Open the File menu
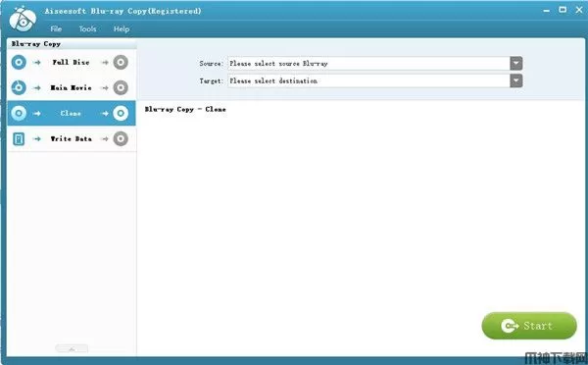The width and height of the screenshot is (588, 365). [56, 28]
